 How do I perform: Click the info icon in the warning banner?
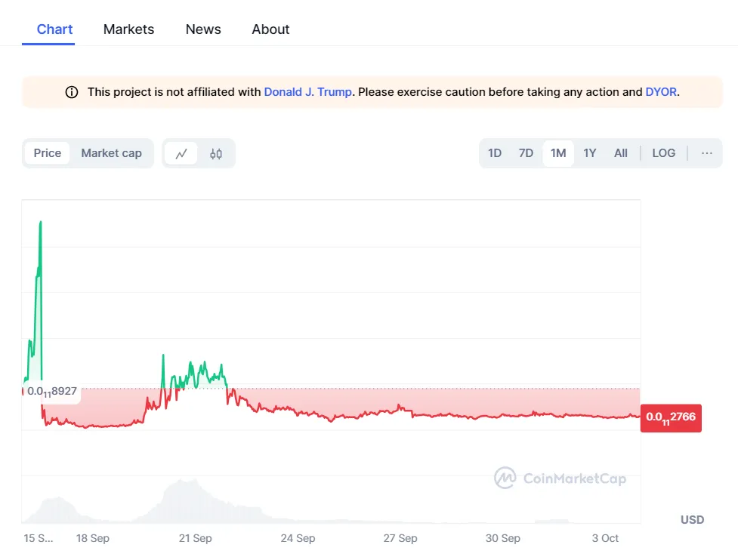pyautogui.click(x=72, y=92)
